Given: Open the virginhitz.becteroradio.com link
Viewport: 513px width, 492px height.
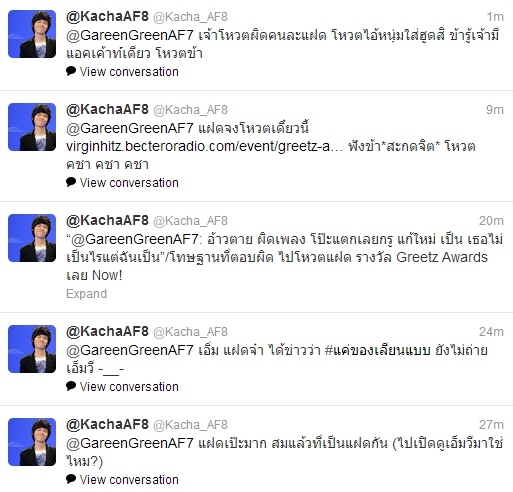Looking at the screenshot, I should tap(204, 146).
